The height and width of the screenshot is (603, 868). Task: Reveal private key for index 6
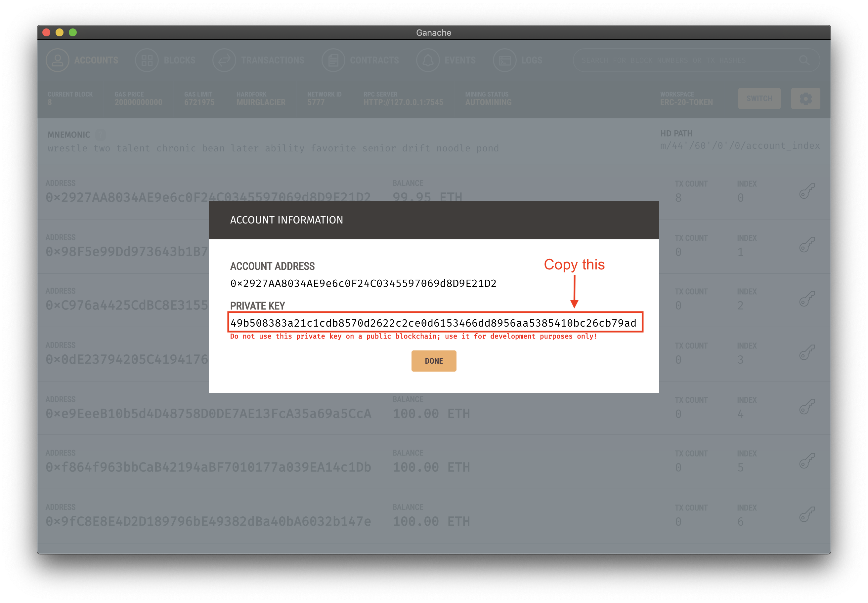[806, 515]
